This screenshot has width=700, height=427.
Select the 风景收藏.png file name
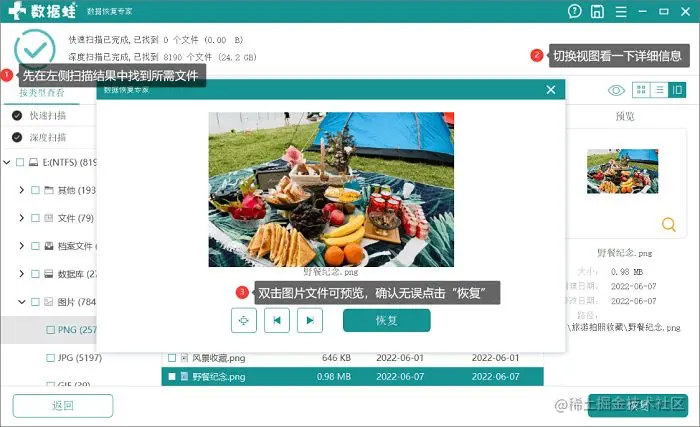[219, 358]
